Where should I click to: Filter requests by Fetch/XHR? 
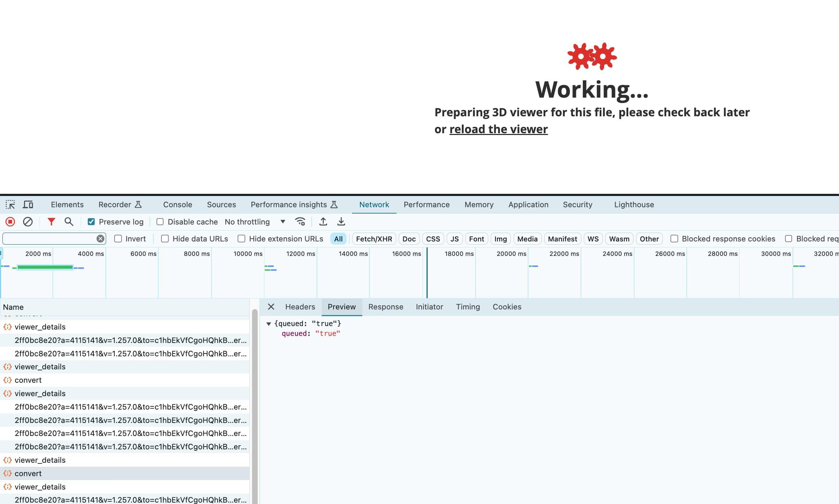(374, 239)
